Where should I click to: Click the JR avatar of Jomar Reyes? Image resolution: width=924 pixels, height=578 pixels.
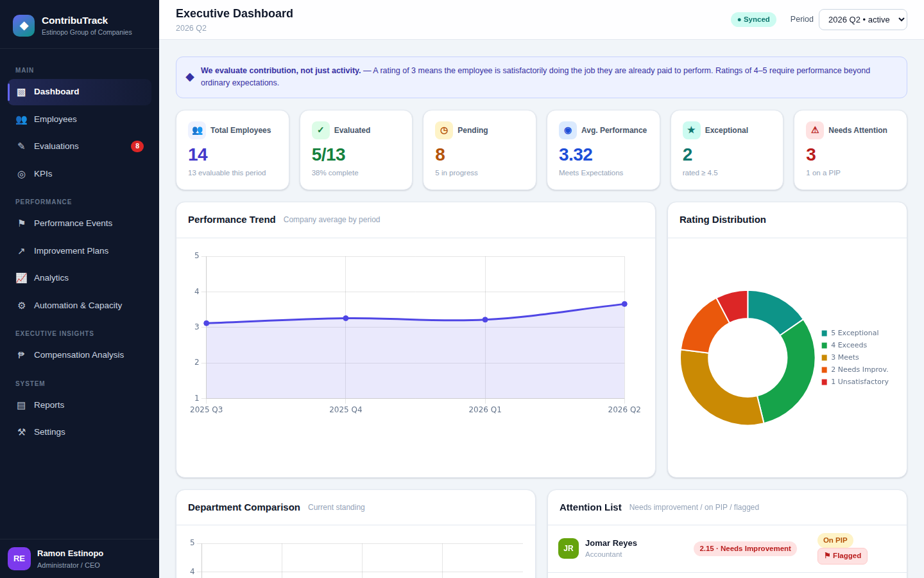point(569,548)
